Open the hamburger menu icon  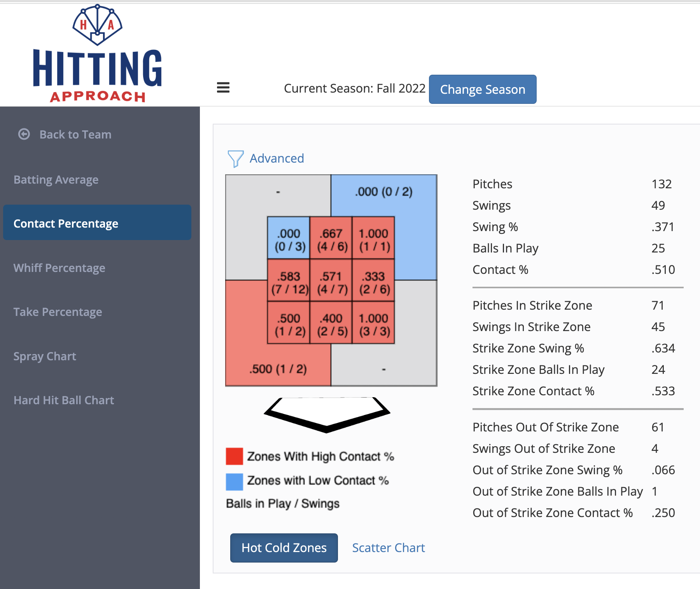pos(223,88)
